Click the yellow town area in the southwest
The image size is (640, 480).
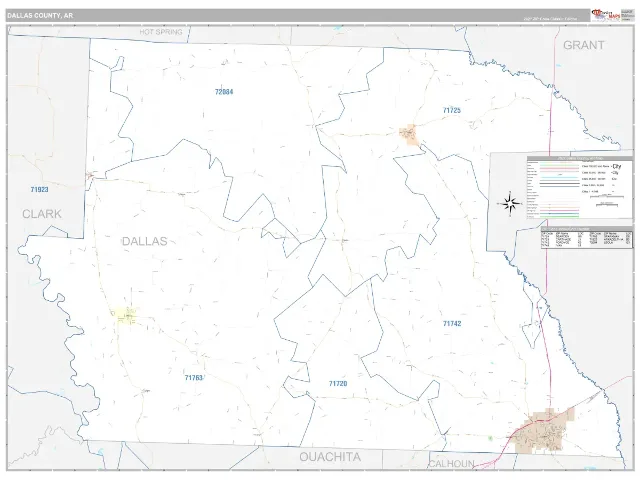click(126, 316)
